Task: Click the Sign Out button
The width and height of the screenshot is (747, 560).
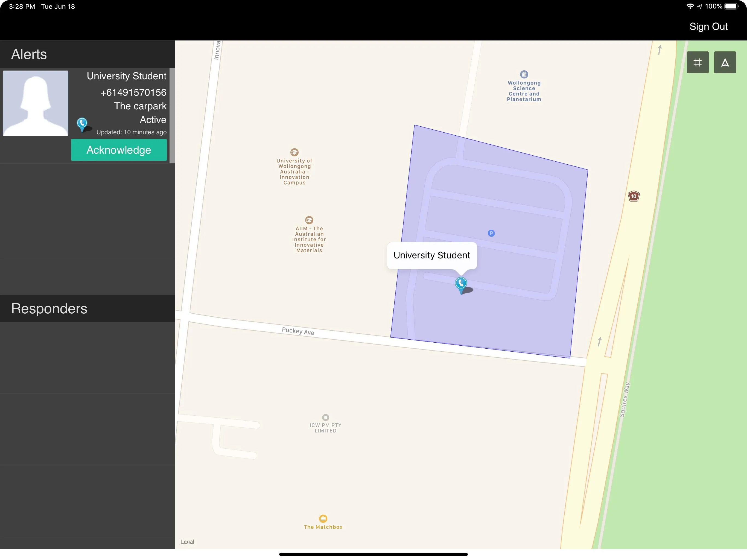Action: click(708, 26)
